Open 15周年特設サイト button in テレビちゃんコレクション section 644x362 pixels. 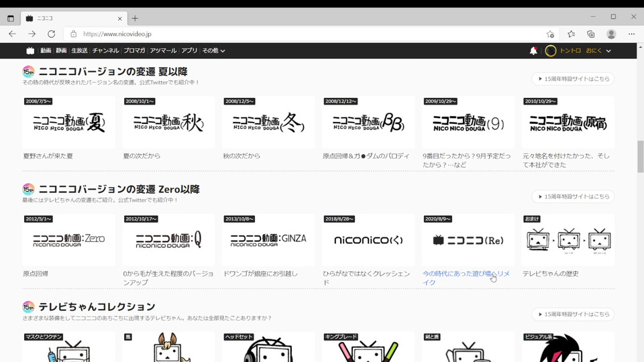[x=573, y=314]
